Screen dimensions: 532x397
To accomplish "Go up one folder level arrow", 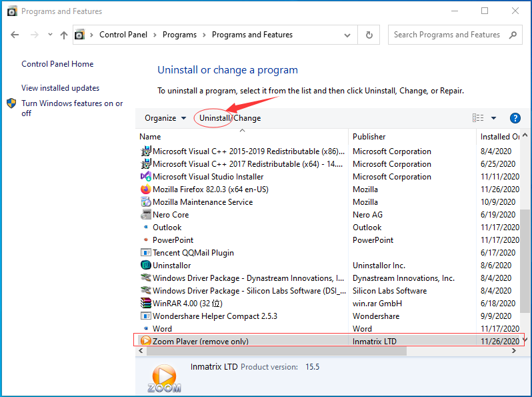I will [x=64, y=35].
